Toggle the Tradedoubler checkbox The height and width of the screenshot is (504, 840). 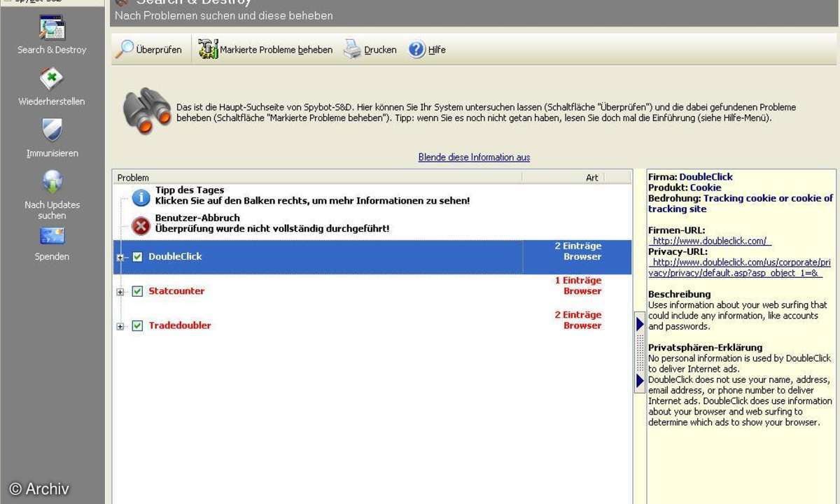pos(137,325)
